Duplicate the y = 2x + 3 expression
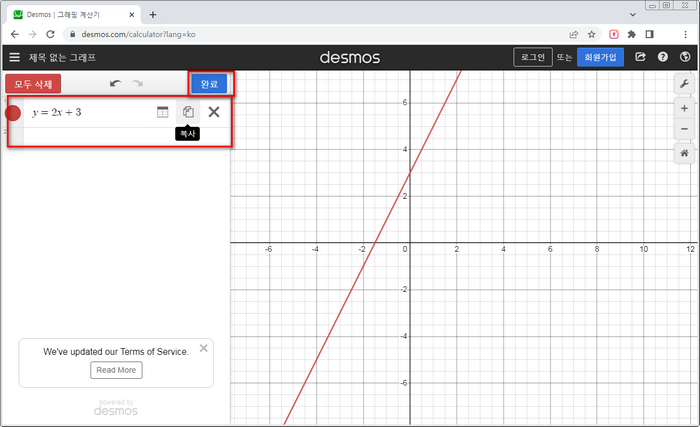Viewport: 700px width, 427px height. [x=188, y=112]
